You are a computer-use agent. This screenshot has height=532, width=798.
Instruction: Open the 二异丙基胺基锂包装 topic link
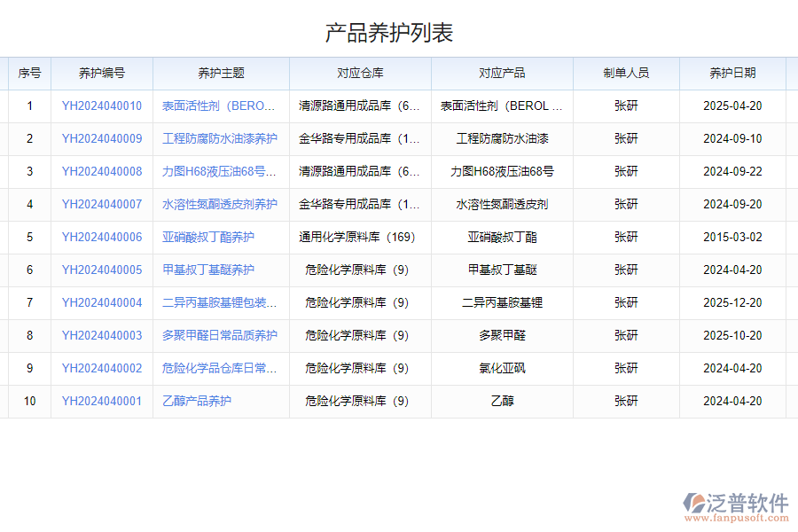pyautogui.click(x=218, y=302)
